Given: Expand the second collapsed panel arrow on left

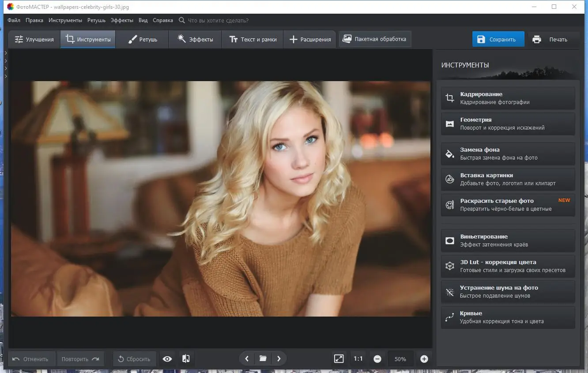Looking at the screenshot, I should [x=5, y=60].
